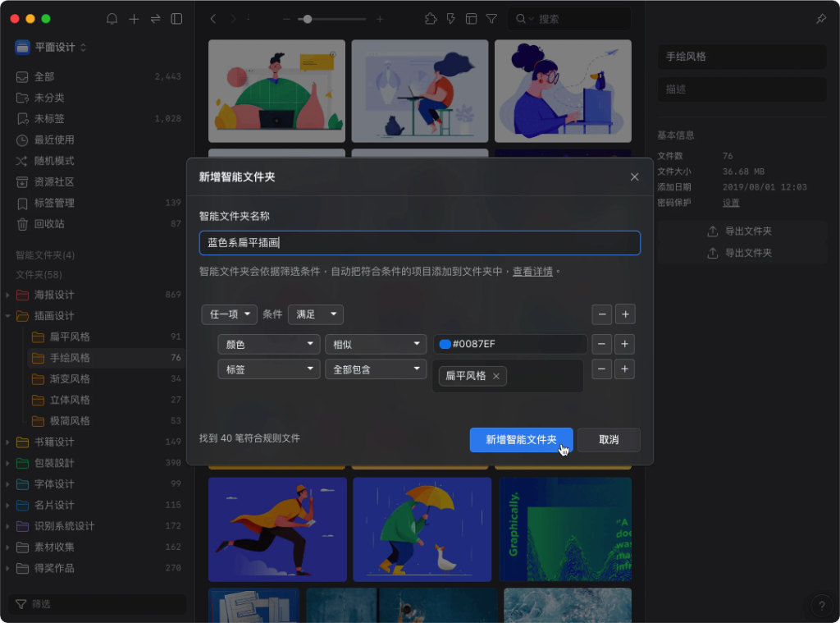Add a condition after the 标签 row

624,369
